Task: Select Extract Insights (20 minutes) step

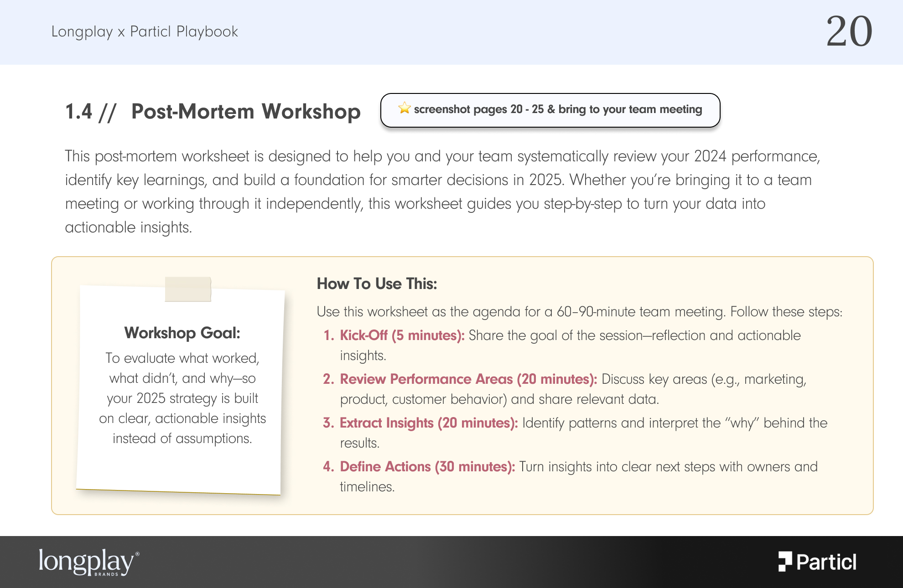Action: pyautogui.click(x=575, y=433)
